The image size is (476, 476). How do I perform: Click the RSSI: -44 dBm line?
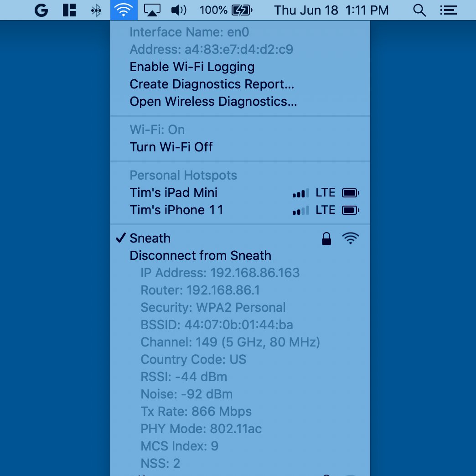pyautogui.click(x=184, y=377)
